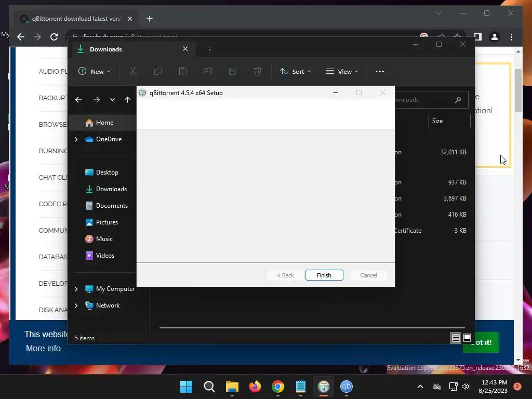Screen dimensions: 532x399
Task: Click the search magnifier in Explorer
Action: [458, 100]
